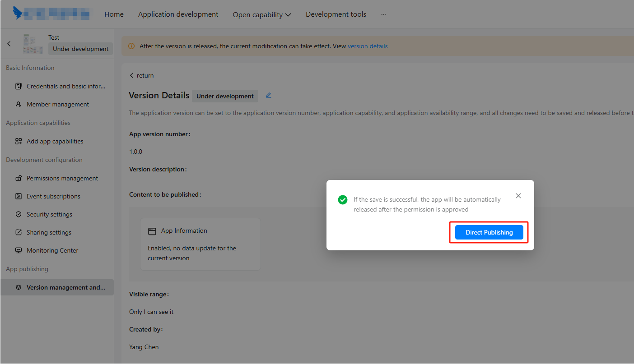Click the Event subscriptions feed icon
Image resolution: width=634 pixels, height=364 pixels.
pos(19,196)
